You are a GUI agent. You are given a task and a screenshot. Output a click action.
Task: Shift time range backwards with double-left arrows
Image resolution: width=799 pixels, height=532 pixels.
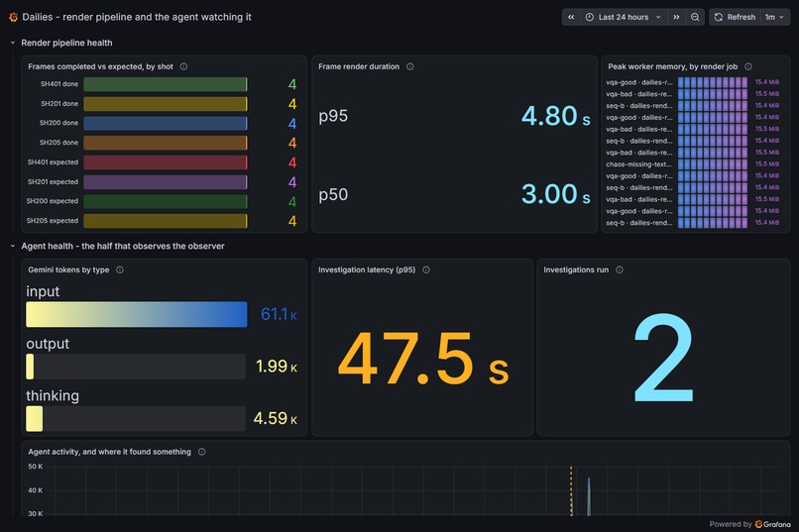[x=571, y=17]
